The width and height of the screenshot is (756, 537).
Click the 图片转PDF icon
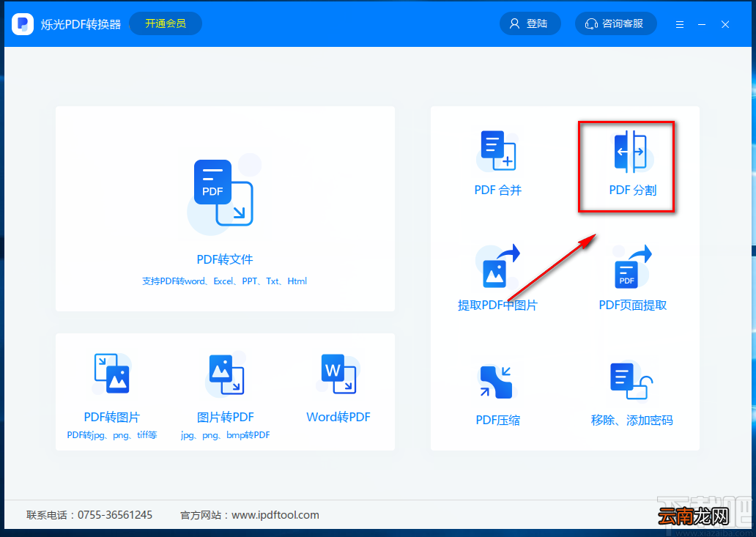[226, 374]
